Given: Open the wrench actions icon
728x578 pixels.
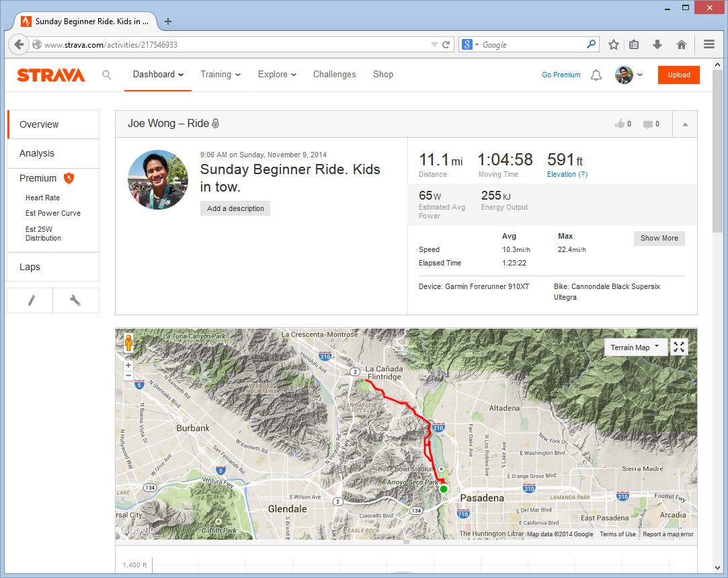Looking at the screenshot, I should click(x=75, y=300).
